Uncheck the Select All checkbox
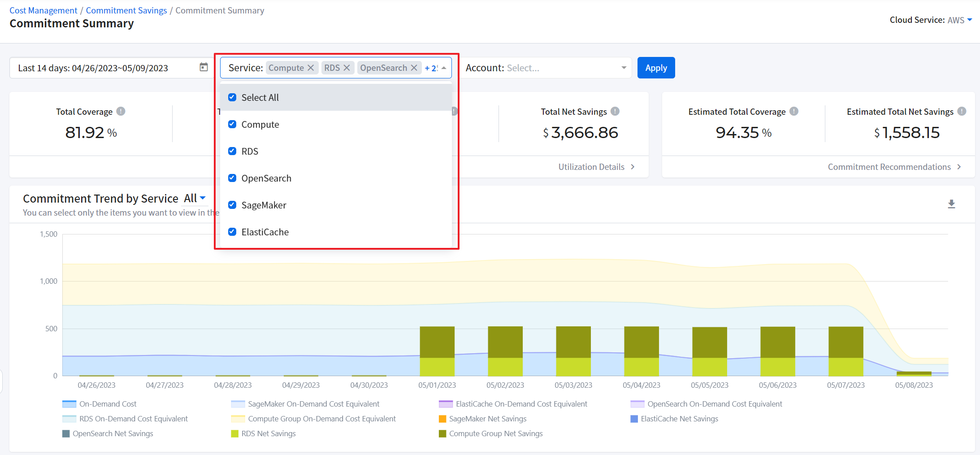Screen dimensions: 980x455 point(232,97)
